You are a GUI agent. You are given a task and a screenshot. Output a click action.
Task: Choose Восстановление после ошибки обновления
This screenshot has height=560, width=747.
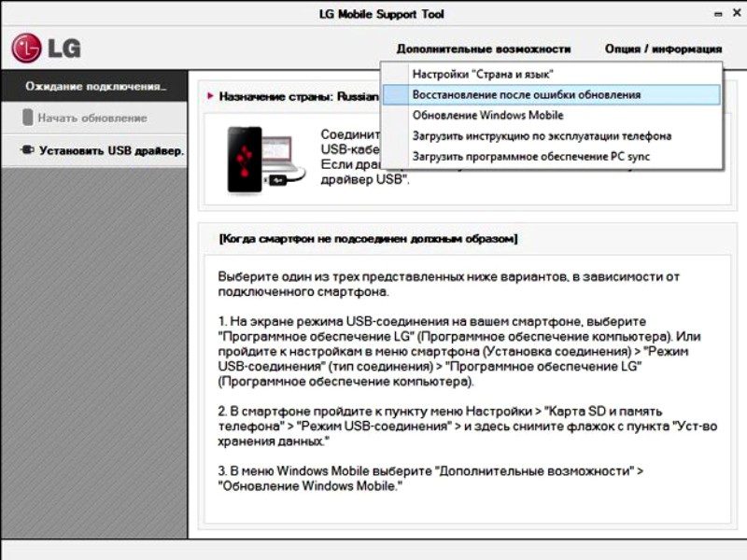click(x=552, y=94)
